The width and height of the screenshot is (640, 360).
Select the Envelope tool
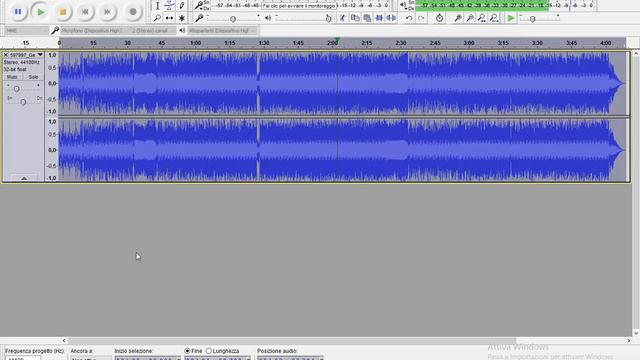169,6
